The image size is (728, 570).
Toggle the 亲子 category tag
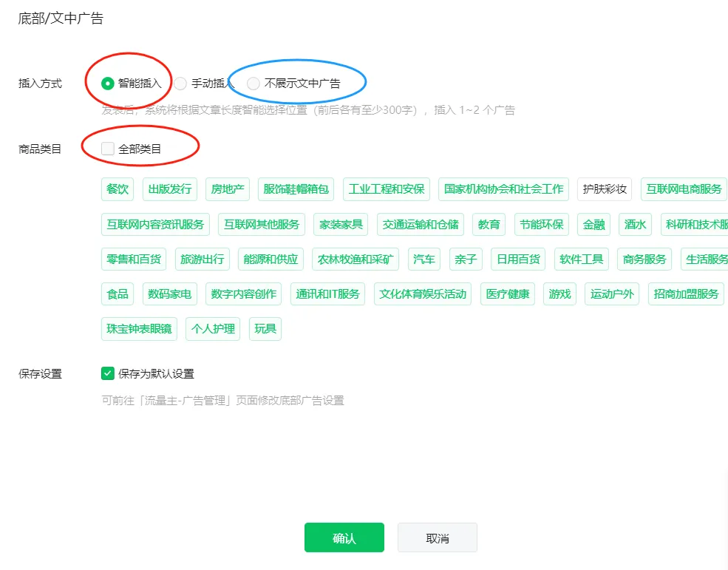466,259
